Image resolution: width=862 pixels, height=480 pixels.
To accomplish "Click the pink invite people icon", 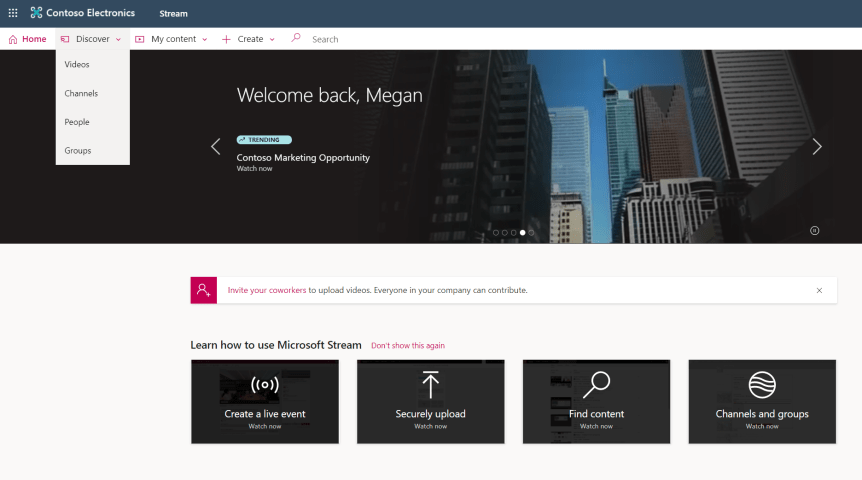I will point(203,290).
